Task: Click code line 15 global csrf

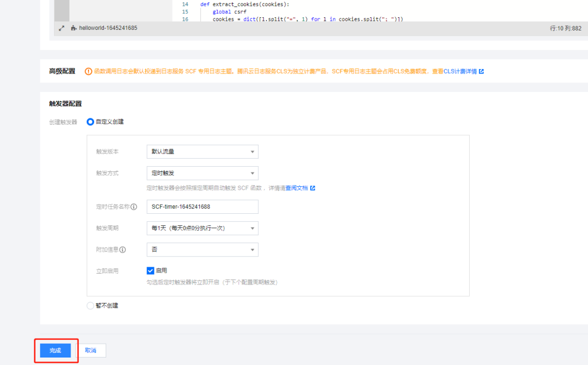Action: tap(230, 12)
